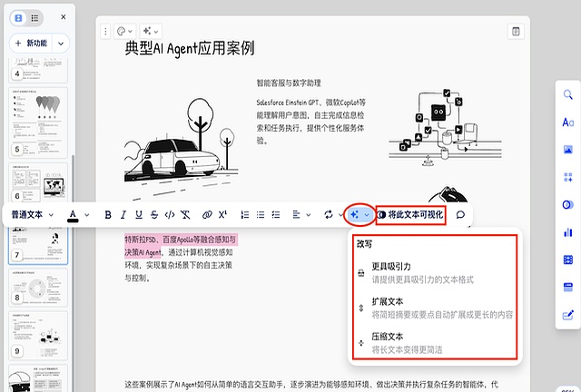The image size is (581, 392).
Task: Switch to filmstrip thumbnail view
Action: pyautogui.click(x=18, y=18)
